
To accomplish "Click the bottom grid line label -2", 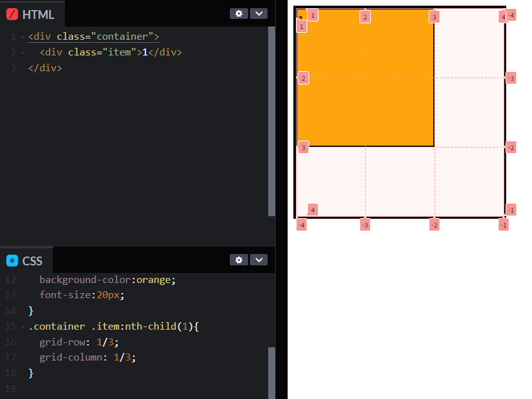I will click(x=434, y=225).
